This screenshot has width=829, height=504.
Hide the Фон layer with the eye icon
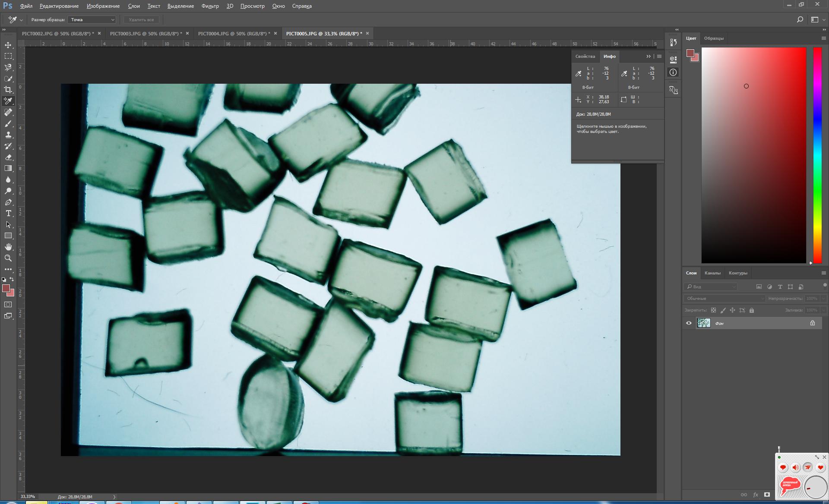(x=689, y=323)
